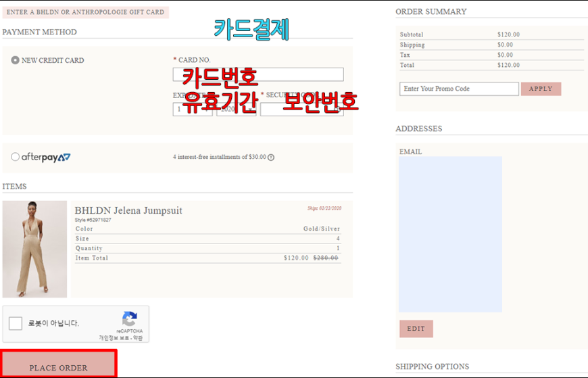Screen dimensions: 588x378
Task: Click the Afterpay info question mark icon
Action: point(271,158)
